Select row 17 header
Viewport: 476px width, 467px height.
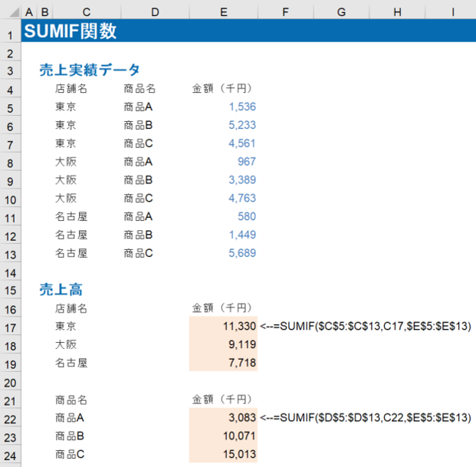pos(9,326)
